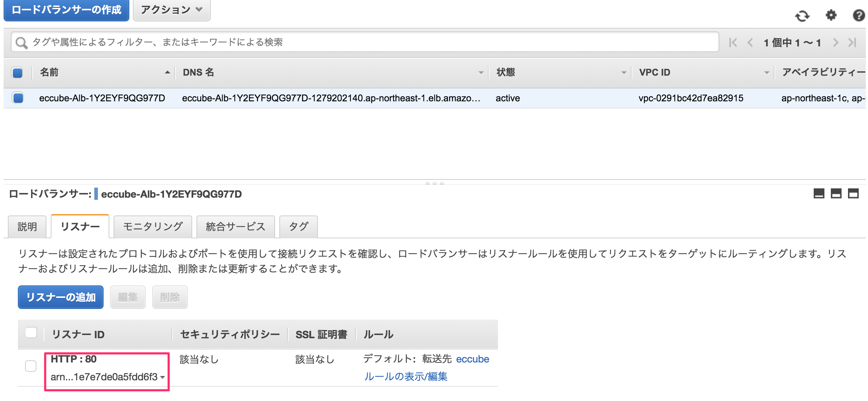Open the eccube target group link
The width and height of the screenshot is (868, 401).
pyautogui.click(x=472, y=359)
